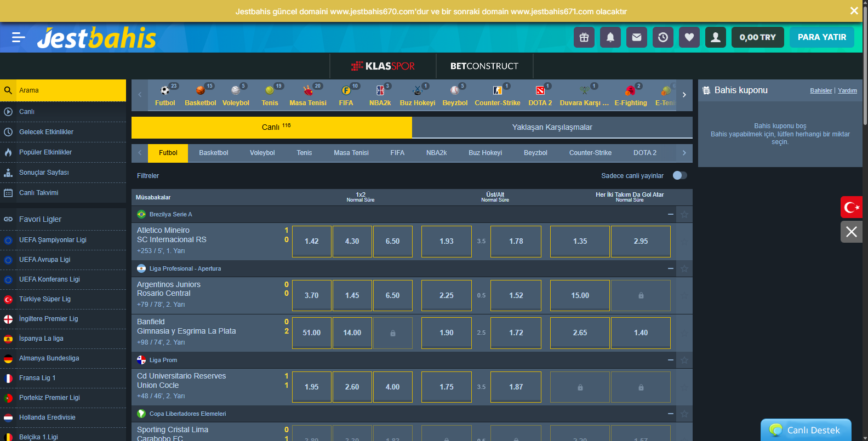Image resolution: width=868 pixels, height=441 pixels.
Task: Close the floating language widget X
Action: coord(852,232)
